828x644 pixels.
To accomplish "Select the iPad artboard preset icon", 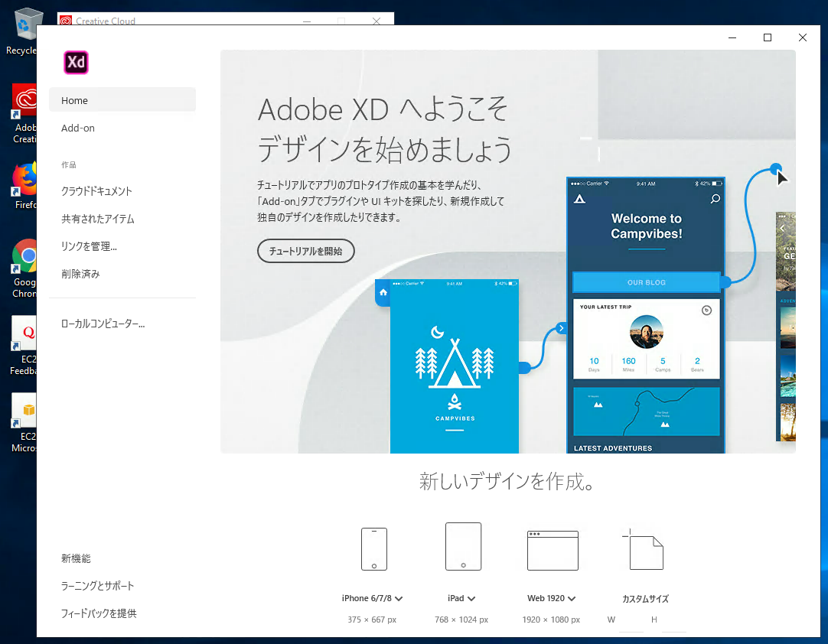I will [463, 546].
